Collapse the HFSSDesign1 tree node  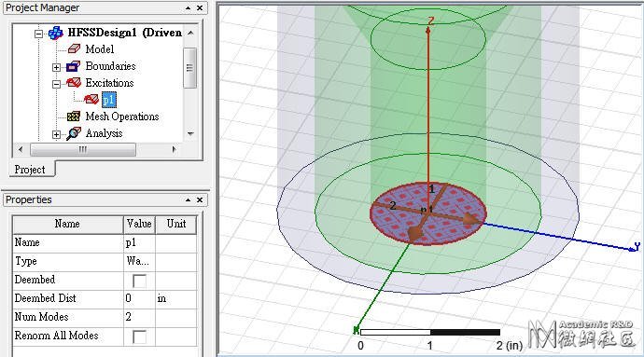[x=38, y=34]
